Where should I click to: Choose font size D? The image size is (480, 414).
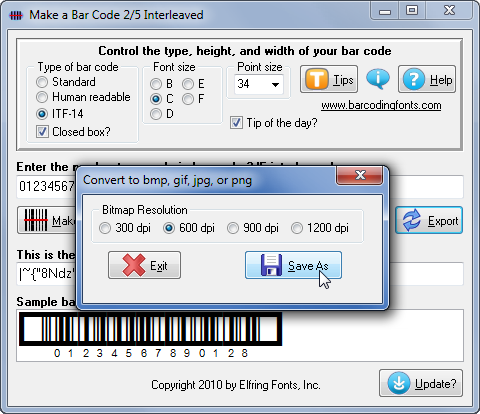pos(162,114)
